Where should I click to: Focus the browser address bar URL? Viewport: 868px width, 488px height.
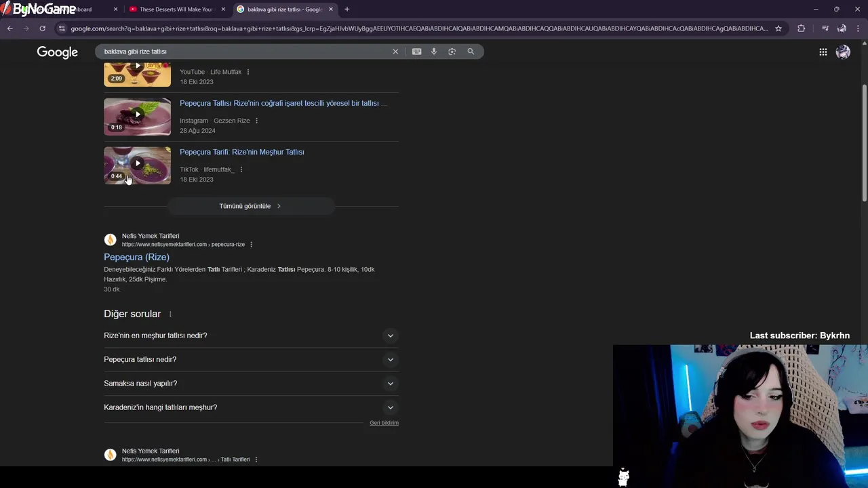click(419, 28)
